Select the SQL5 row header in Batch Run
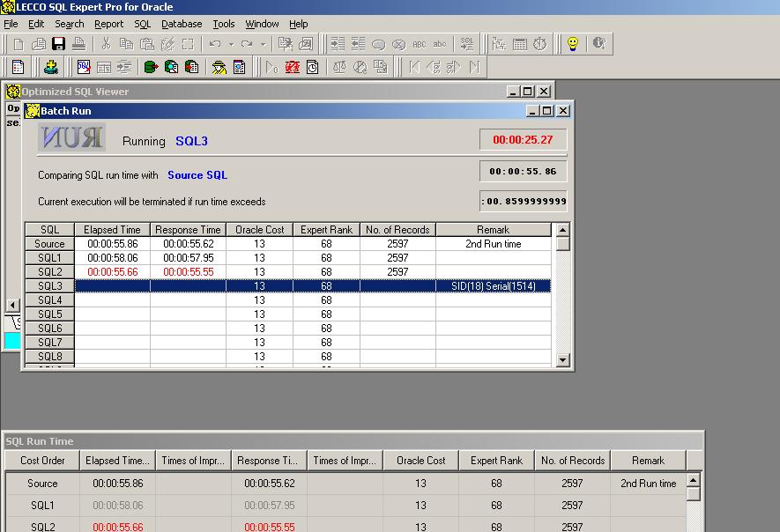The image size is (780, 532). coord(49,314)
